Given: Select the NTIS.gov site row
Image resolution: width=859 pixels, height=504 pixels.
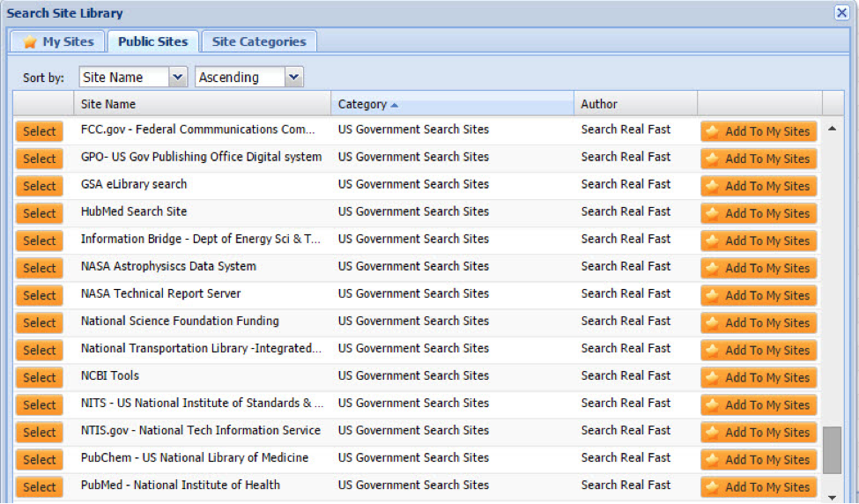Looking at the screenshot, I should (40, 433).
